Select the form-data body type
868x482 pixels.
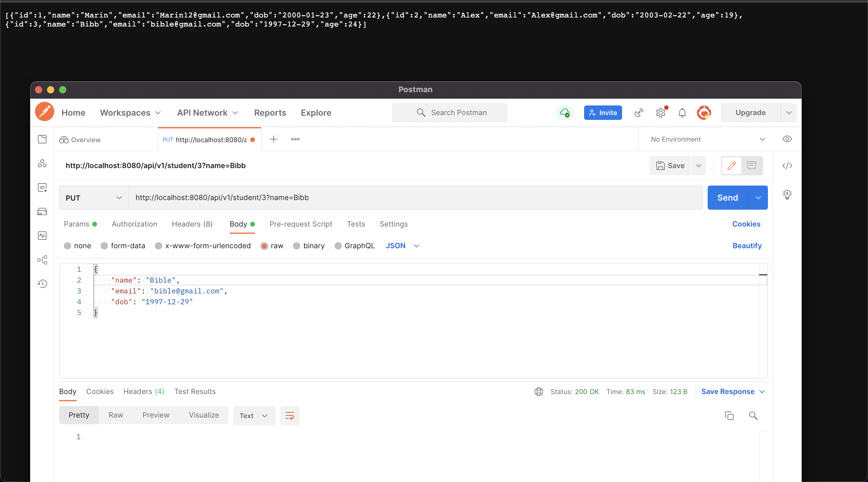point(123,246)
